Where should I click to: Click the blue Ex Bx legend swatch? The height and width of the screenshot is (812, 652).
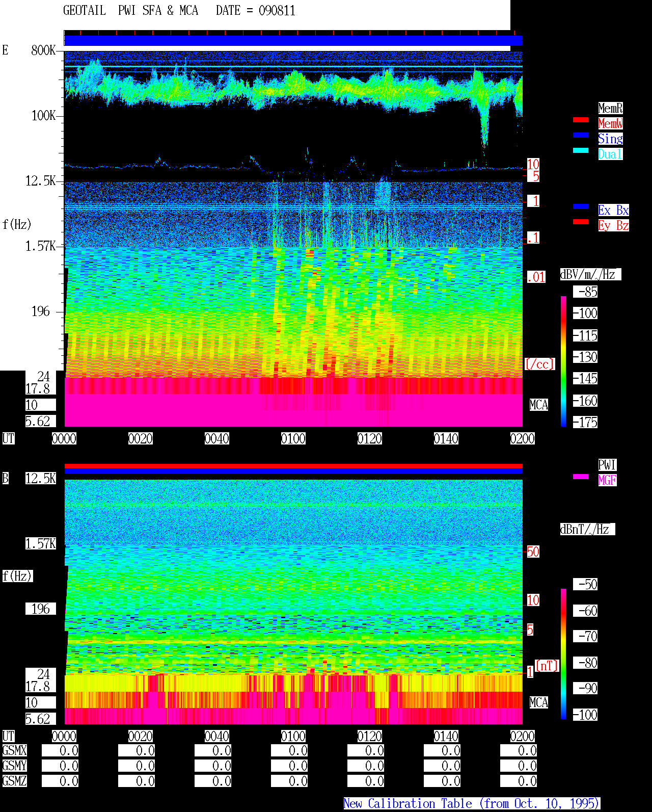tap(581, 206)
